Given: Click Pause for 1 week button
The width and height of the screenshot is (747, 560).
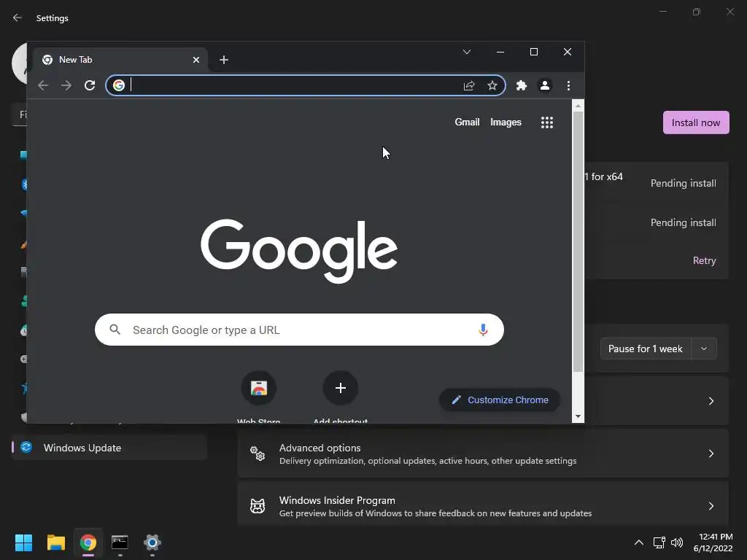Looking at the screenshot, I should coord(646,349).
